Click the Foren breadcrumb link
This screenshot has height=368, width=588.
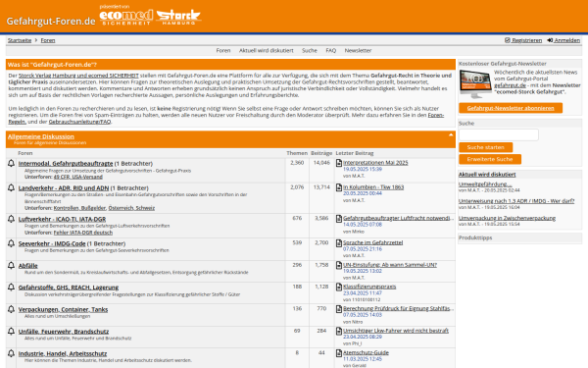(48, 40)
